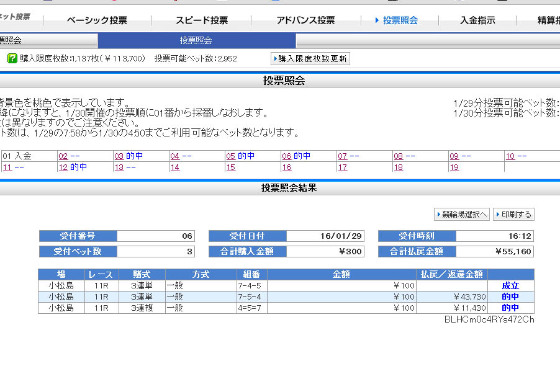
Task: Select the blue 投票照会 sub-tab
Action: click(x=196, y=41)
